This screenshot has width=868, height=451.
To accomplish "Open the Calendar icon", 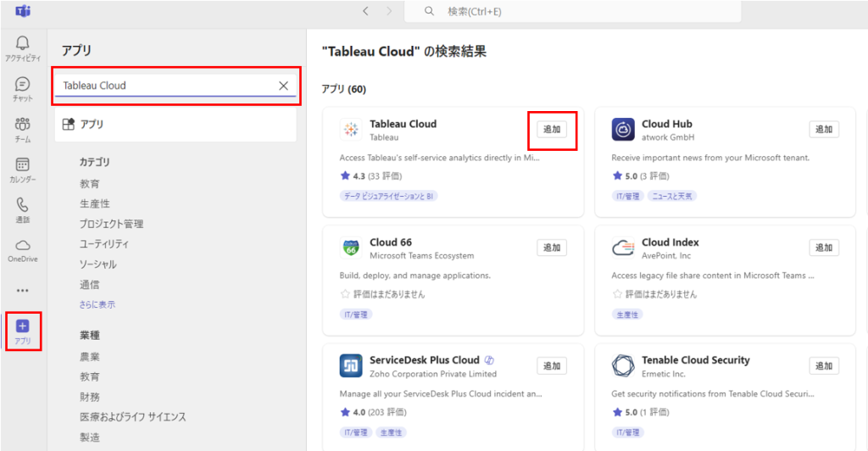I will (23, 165).
